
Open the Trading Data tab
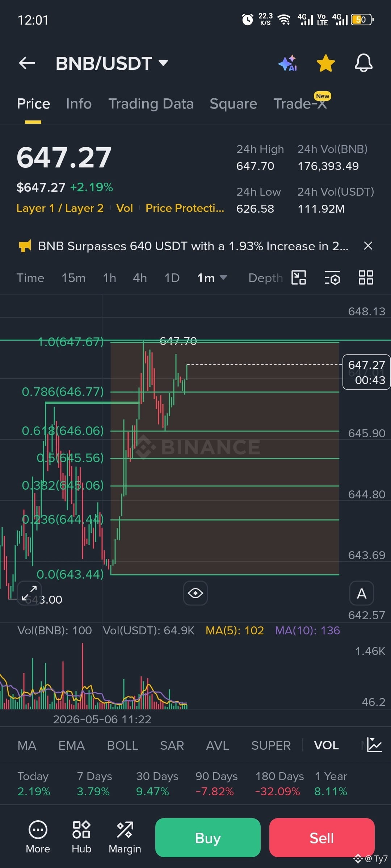click(x=151, y=104)
